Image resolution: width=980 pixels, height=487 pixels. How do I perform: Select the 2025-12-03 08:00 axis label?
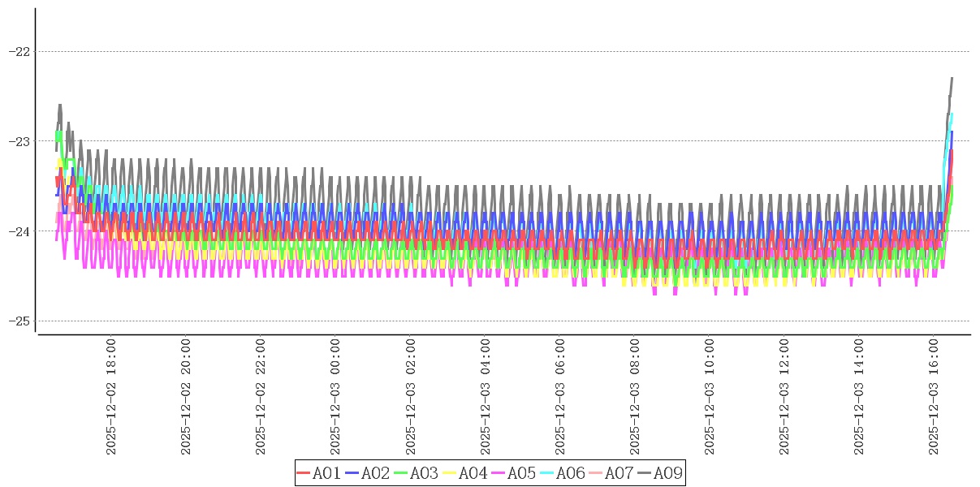tap(635, 398)
